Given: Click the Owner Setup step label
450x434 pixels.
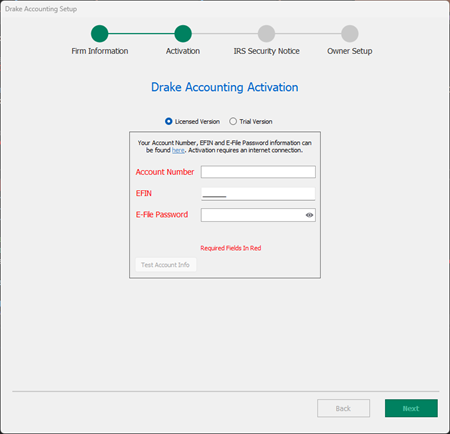Looking at the screenshot, I should click(x=350, y=51).
